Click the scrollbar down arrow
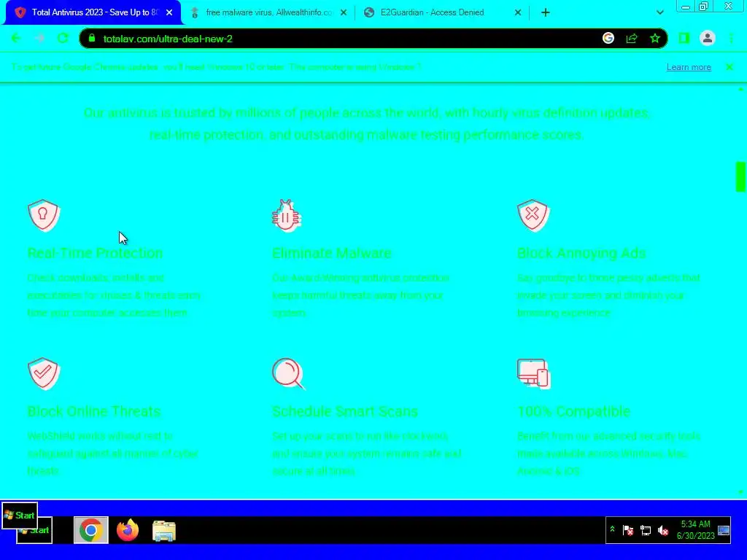 click(740, 491)
